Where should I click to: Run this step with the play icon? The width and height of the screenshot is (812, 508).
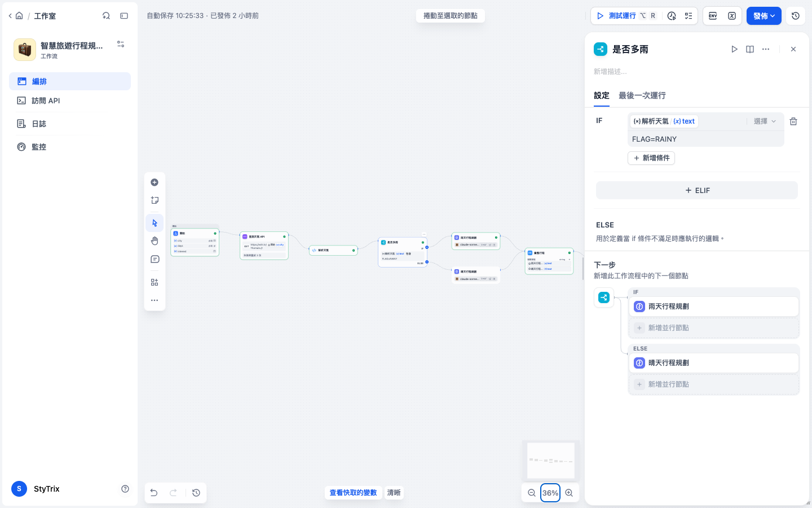(734, 49)
